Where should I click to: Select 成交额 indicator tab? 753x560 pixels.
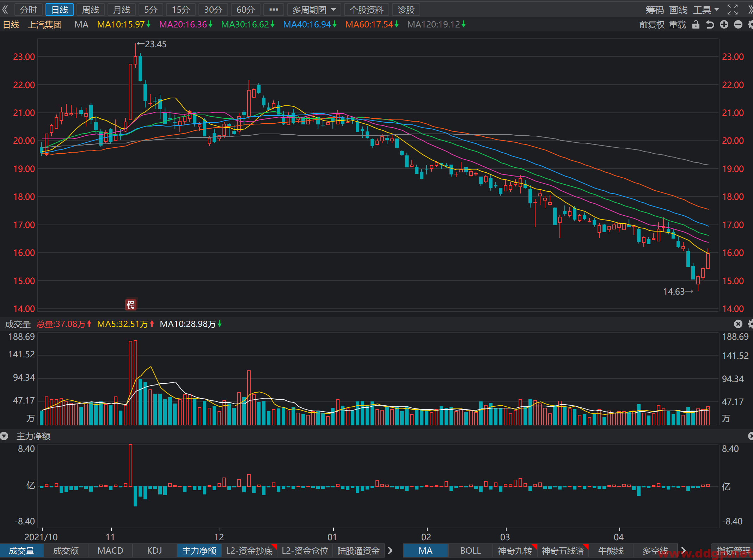(x=66, y=550)
